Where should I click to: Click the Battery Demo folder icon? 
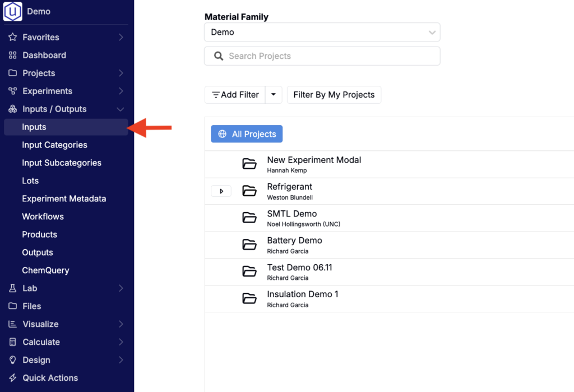tap(249, 245)
